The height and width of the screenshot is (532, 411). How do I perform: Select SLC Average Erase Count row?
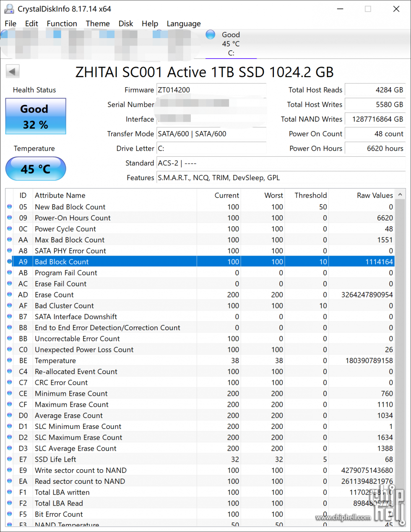pyautogui.click(x=200, y=448)
